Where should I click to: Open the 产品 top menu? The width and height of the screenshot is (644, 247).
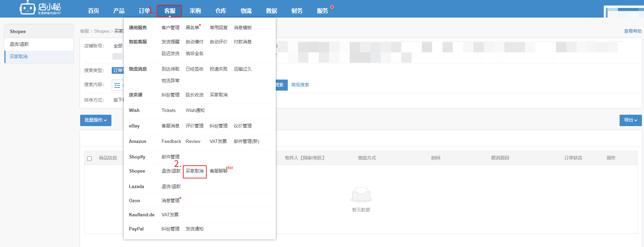tap(119, 11)
